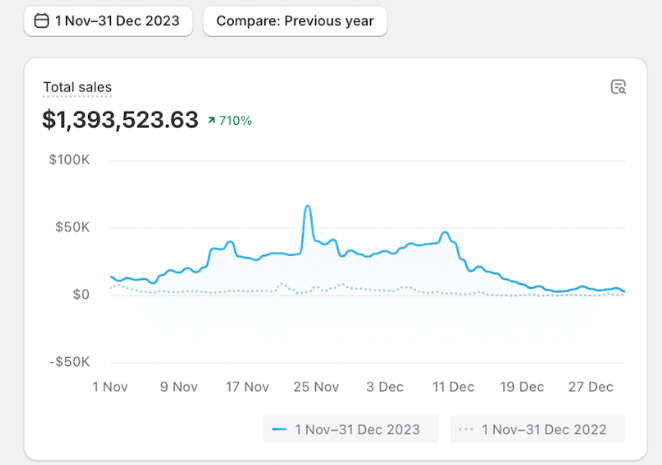Click the calendar icon in date button
This screenshot has width=662, height=465.
click(x=41, y=21)
